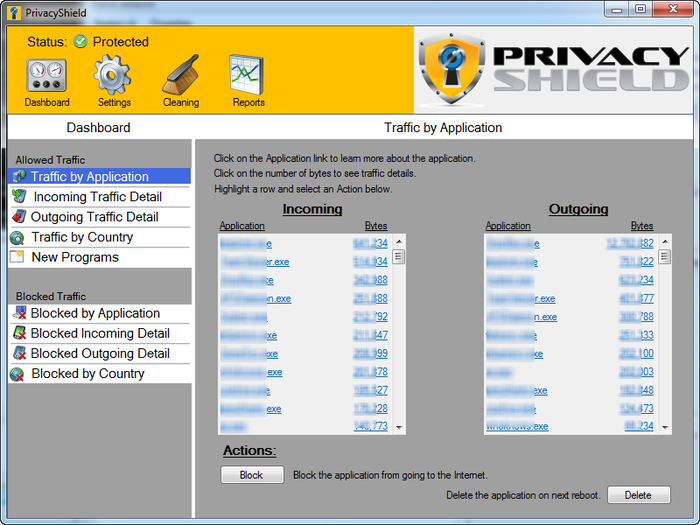Click the Blocked Outgoing Detail icon
Viewport: 700px width, 525px height.
pyautogui.click(x=19, y=353)
